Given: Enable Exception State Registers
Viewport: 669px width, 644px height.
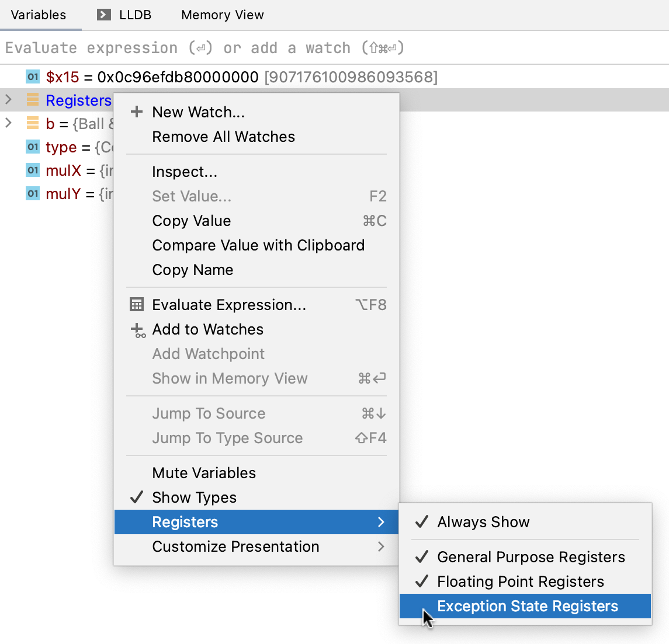Looking at the screenshot, I should pos(527,606).
